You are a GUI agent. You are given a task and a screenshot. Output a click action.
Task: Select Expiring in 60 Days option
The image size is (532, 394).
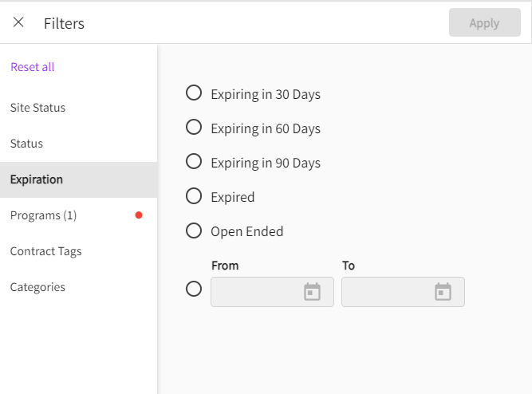click(193, 128)
